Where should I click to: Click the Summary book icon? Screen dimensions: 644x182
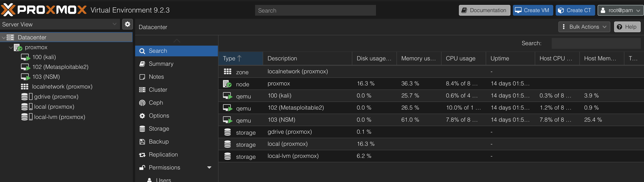(142, 64)
